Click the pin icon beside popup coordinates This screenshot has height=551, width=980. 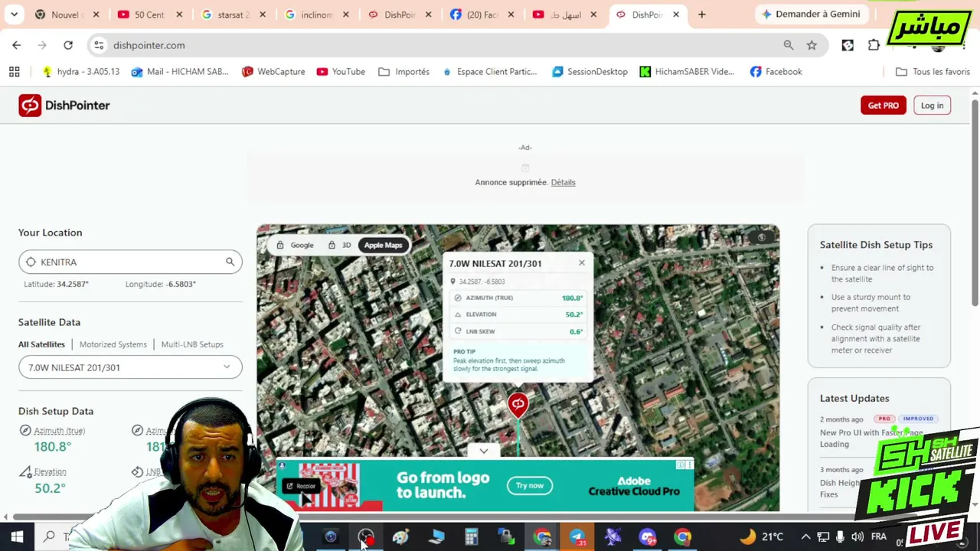coord(453,282)
